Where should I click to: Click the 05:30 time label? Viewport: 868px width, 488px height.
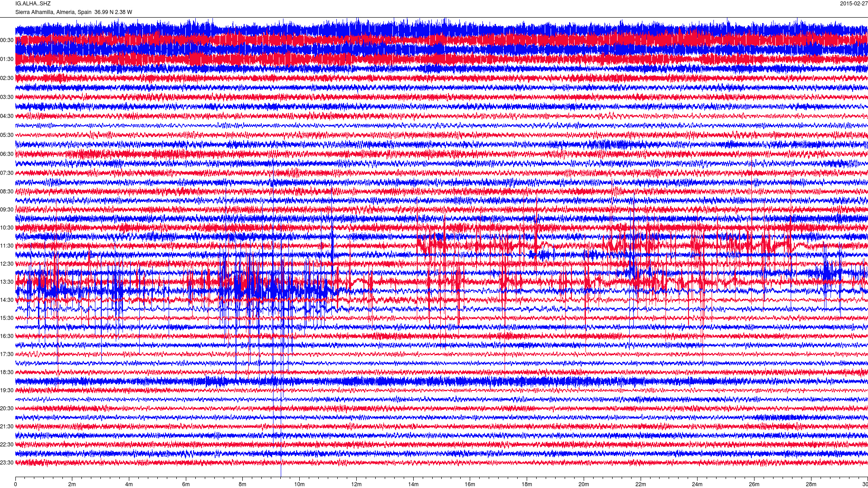pyautogui.click(x=7, y=135)
